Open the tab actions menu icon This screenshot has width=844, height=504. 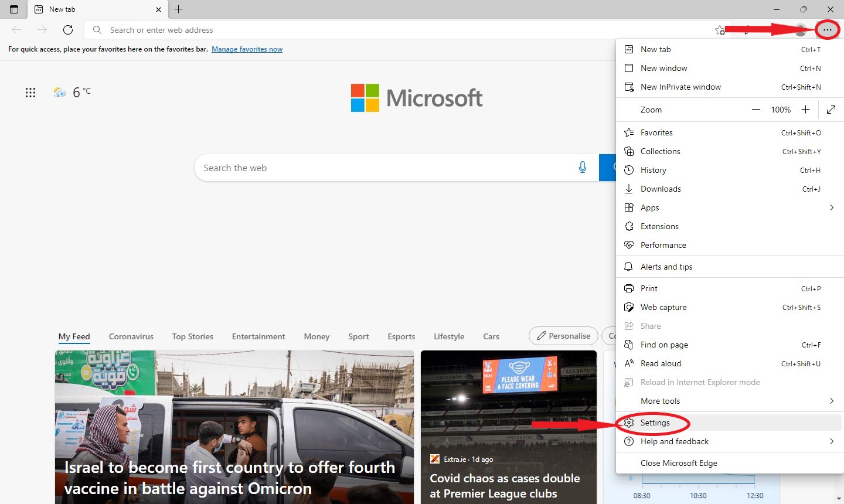[x=14, y=9]
